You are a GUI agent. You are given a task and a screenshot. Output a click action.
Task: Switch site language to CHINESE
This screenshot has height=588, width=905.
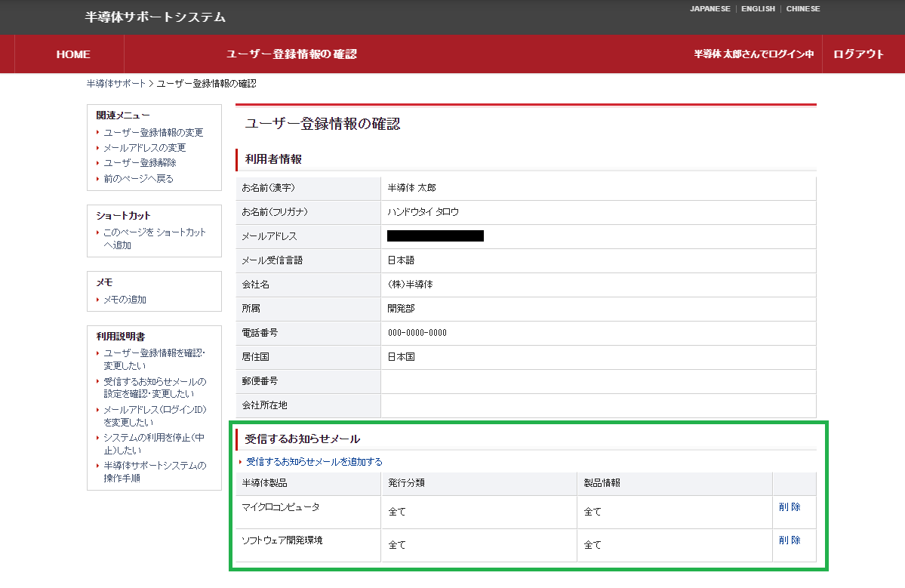pos(803,8)
